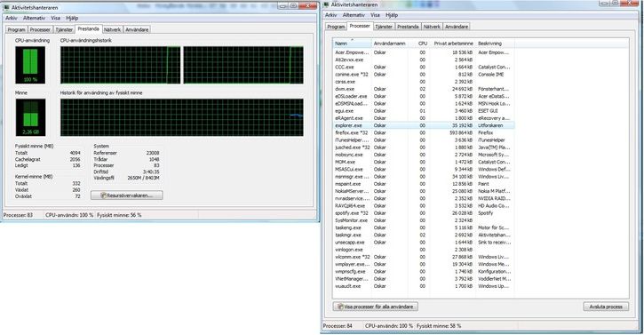Image resolution: width=644 pixels, height=335 pixels.
Task: Select the dwm.exe process
Action: [424, 89]
